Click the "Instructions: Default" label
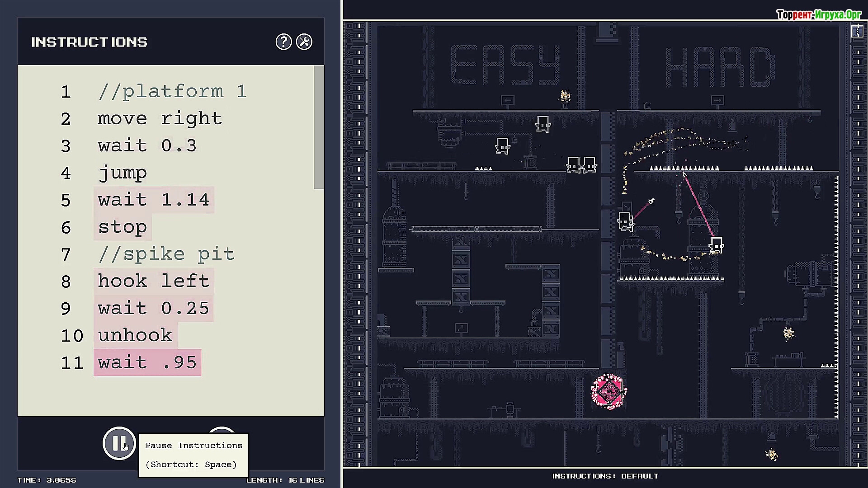This screenshot has height=488, width=868. (605, 476)
